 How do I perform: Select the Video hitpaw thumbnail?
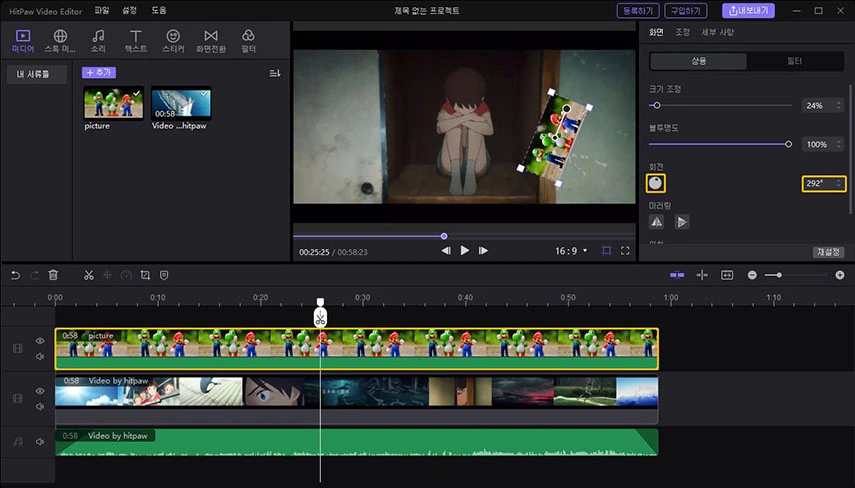pos(181,103)
